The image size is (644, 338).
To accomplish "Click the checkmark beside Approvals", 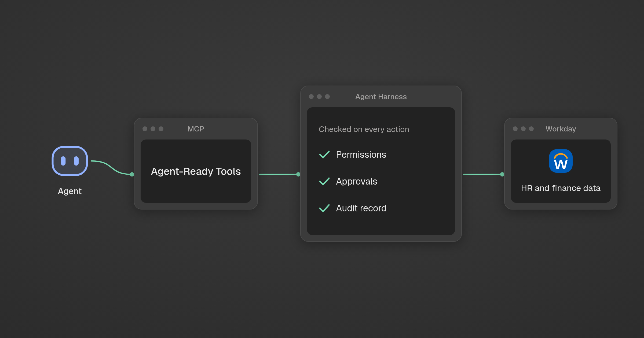I will [324, 181].
